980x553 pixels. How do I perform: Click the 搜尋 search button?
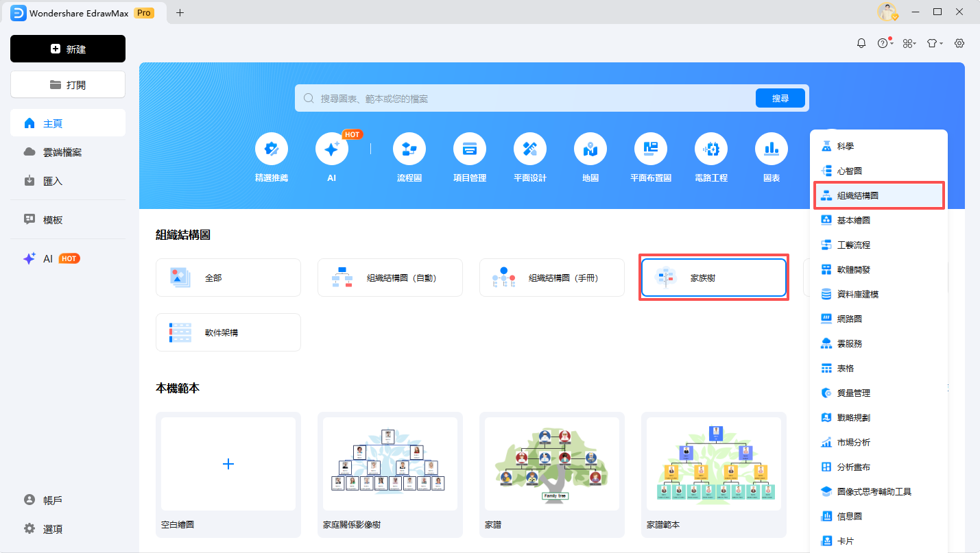(780, 99)
